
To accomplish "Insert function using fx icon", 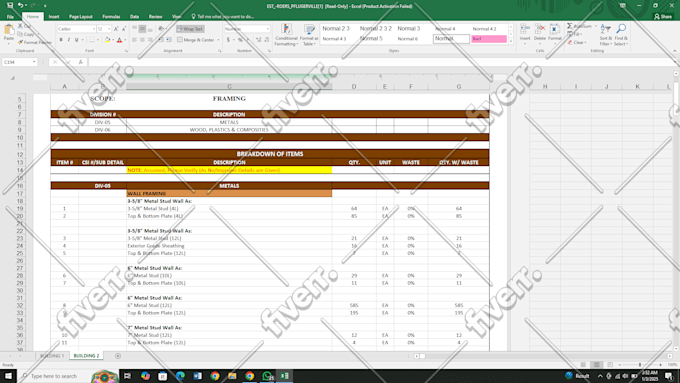I will pyautogui.click(x=81, y=62).
